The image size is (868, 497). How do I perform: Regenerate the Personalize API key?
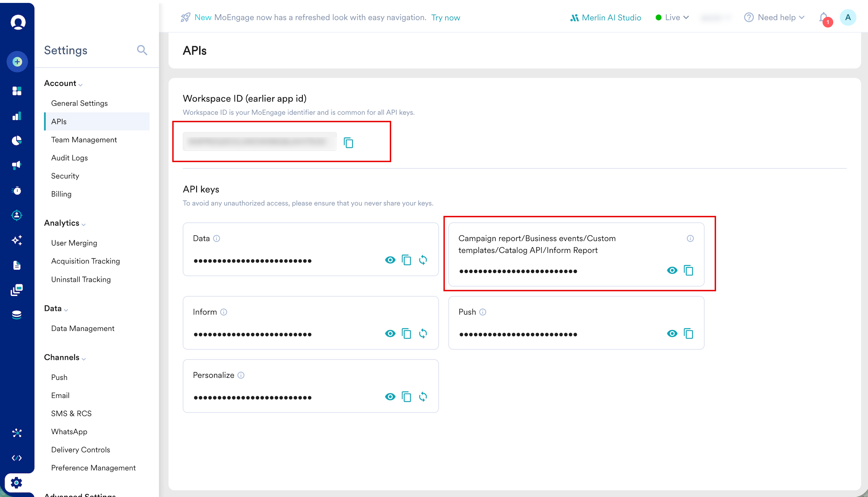[x=423, y=397]
